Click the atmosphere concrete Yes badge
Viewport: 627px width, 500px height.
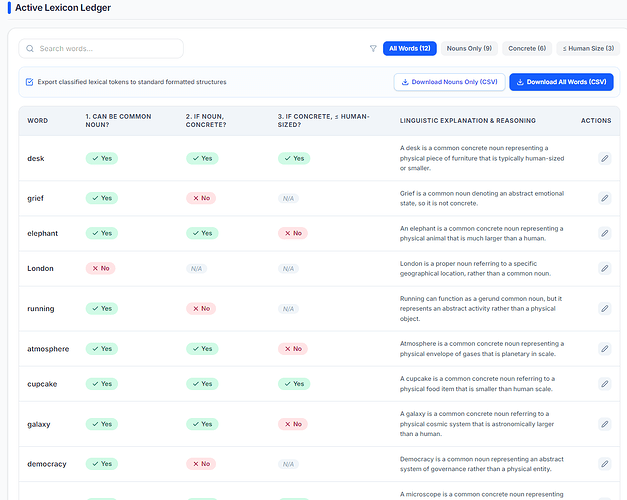(202, 349)
